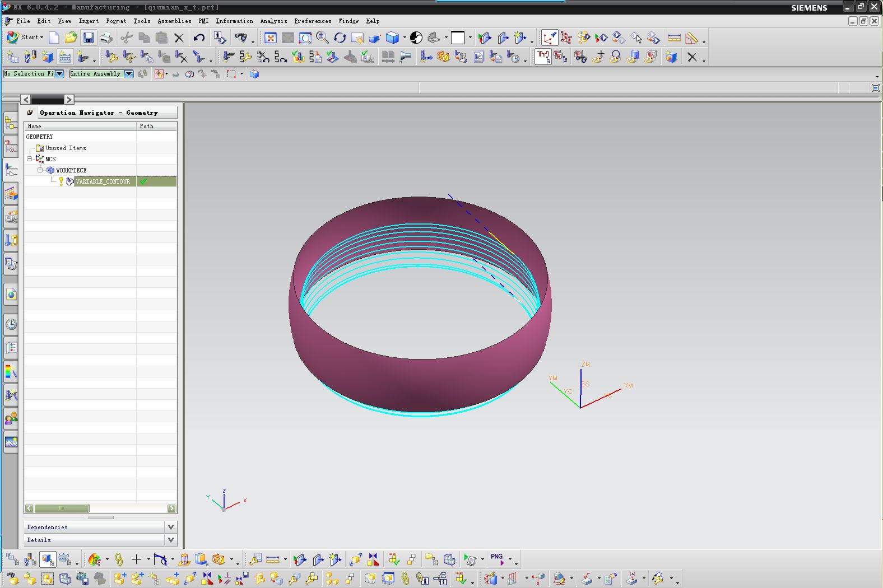This screenshot has width=883, height=588.
Task: Click the Delete X icon in the standard toolbar
Action: [179, 38]
